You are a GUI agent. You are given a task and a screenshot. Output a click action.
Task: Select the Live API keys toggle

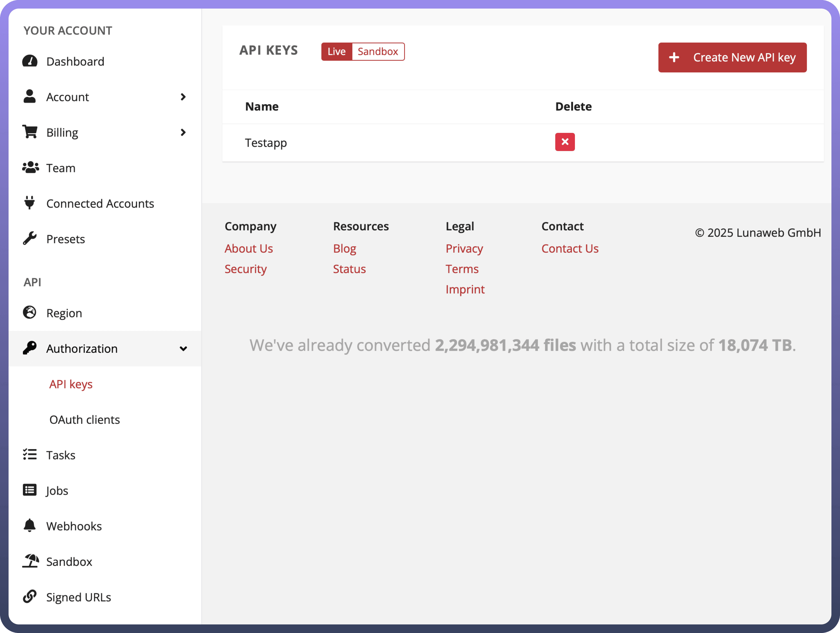336,52
